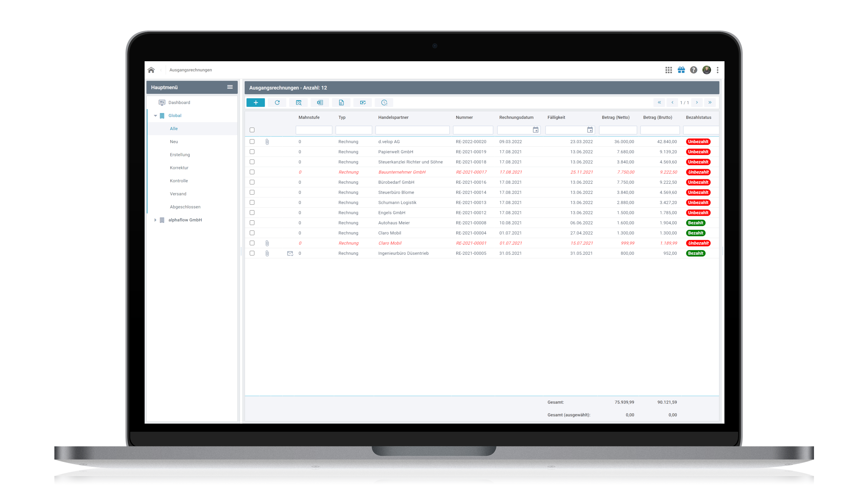Click the Ausgangsrechnungen breadcrumb
The width and height of the screenshot is (868, 499).
(x=191, y=70)
